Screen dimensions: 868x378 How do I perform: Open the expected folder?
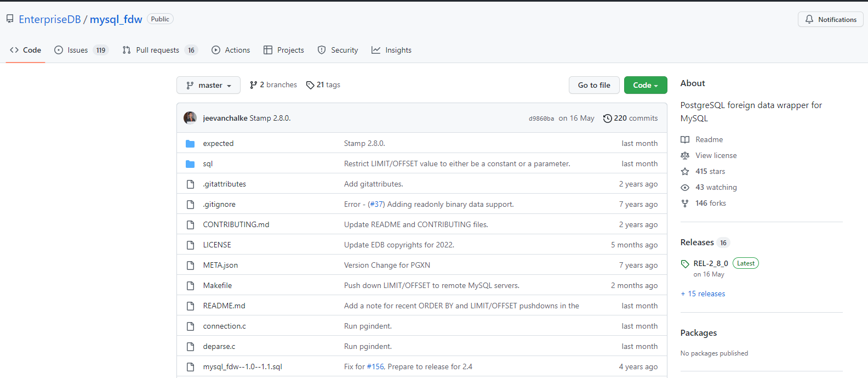pyautogui.click(x=218, y=144)
